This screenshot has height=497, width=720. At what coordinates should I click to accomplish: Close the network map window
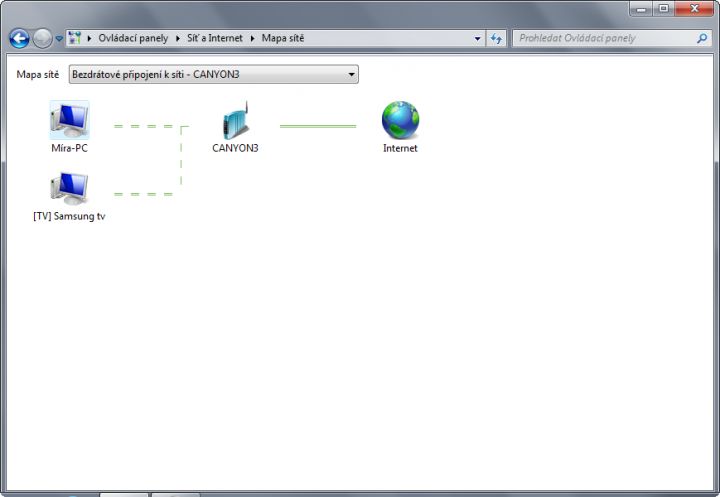(694, 9)
